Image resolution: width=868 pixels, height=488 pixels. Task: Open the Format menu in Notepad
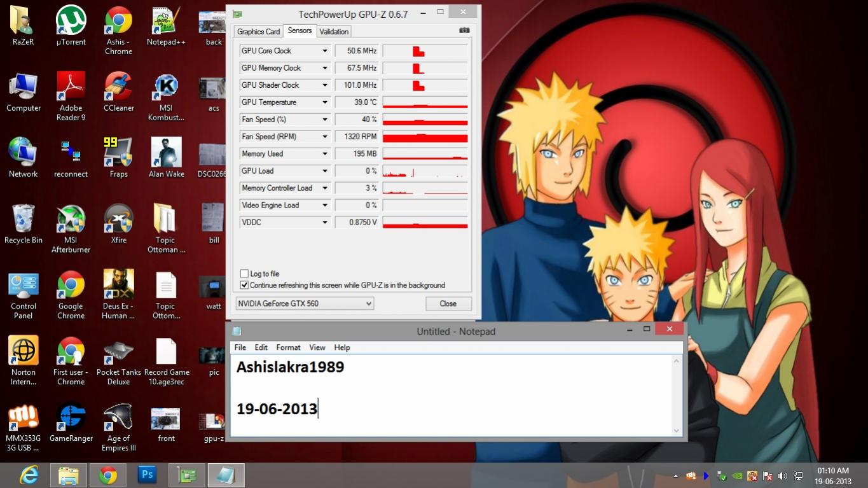pyautogui.click(x=288, y=347)
